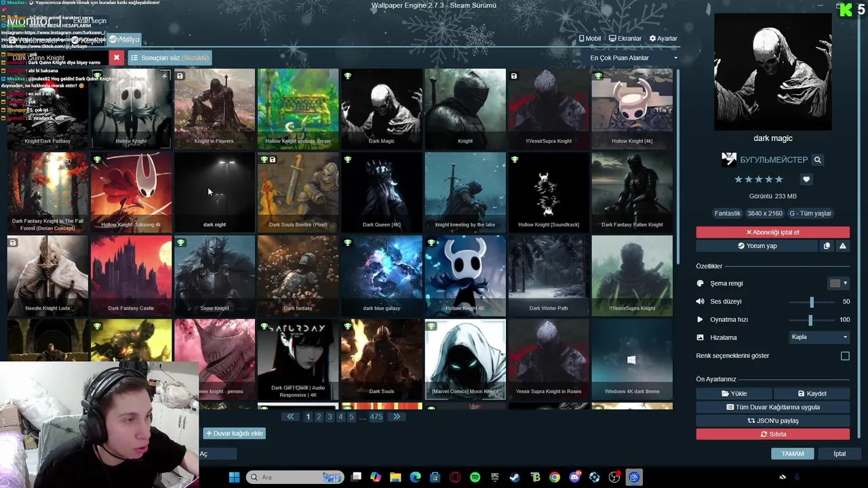Select the Snow Knight wallpaper thumbnail
Image resolution: width=868 pixels, height=488 pixels.
pos(214,275)
